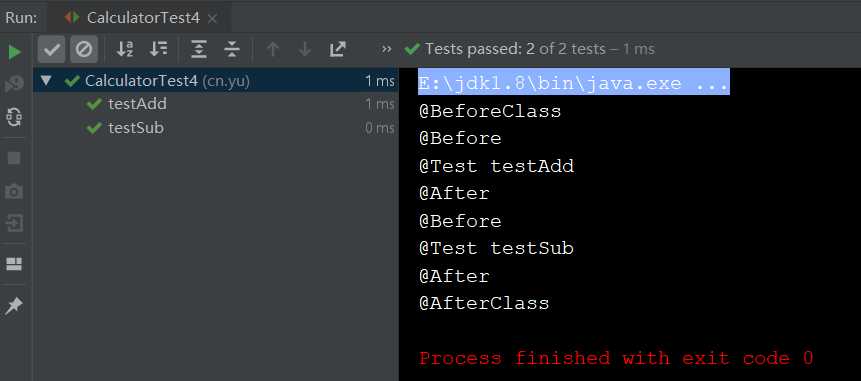This screenshot has height=381, width=861.
Task: Toggle Show Passed tests checkmark button
Action: coord(52,50)
